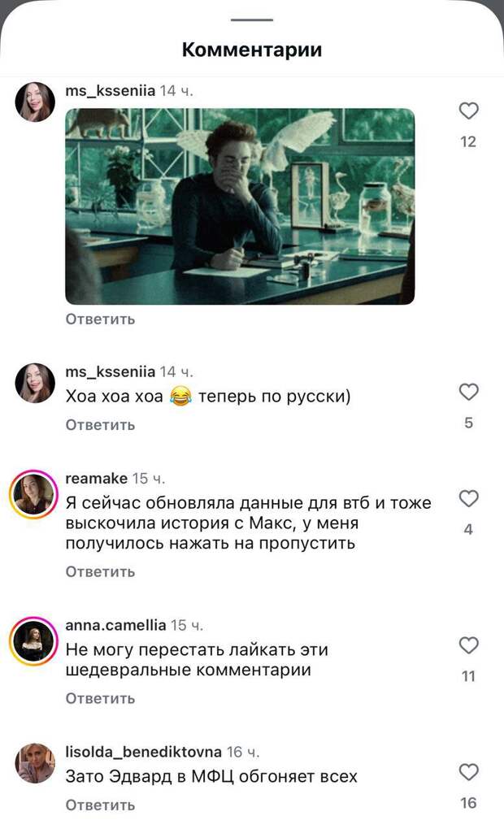Like lisolda_benediktovna's comment about МФЦ
This screenshot has width=504, height=829.
(x=468, y=772)
